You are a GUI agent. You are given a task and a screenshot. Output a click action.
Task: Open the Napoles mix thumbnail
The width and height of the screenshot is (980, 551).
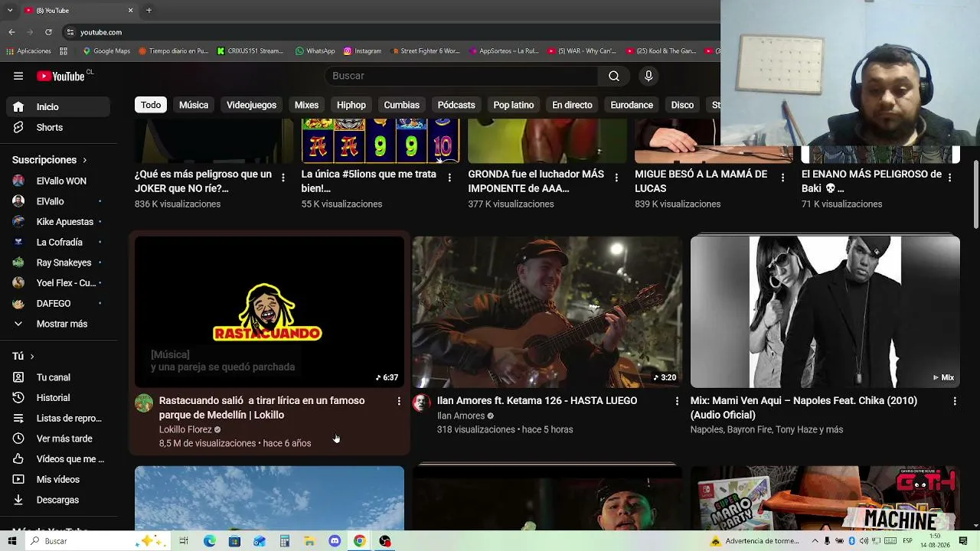(825, 311)
